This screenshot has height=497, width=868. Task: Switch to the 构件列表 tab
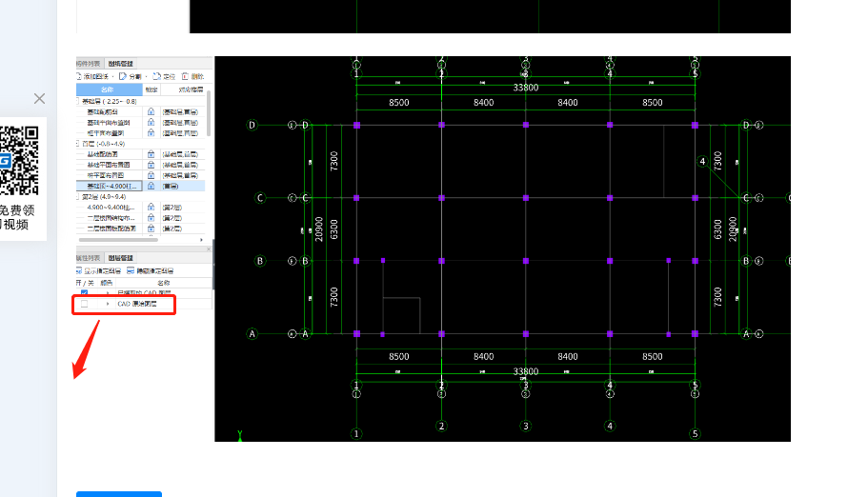(x=89, y=63)
